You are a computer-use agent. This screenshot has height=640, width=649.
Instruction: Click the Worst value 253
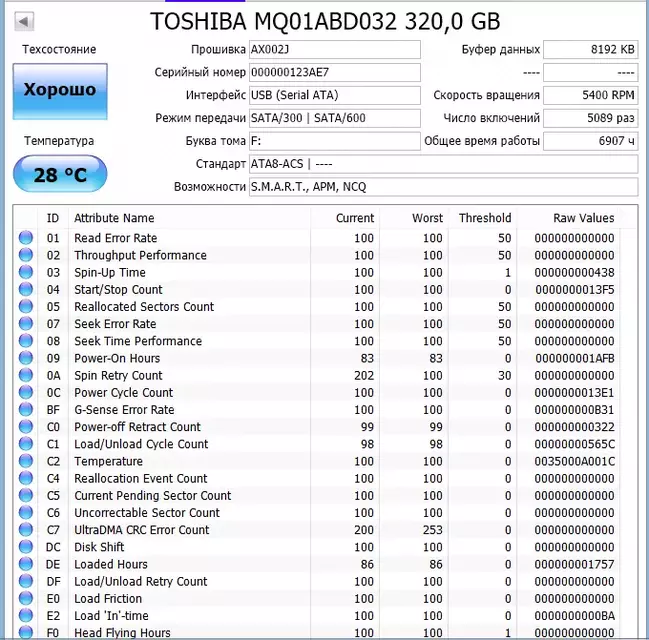(x=433, y=530)
